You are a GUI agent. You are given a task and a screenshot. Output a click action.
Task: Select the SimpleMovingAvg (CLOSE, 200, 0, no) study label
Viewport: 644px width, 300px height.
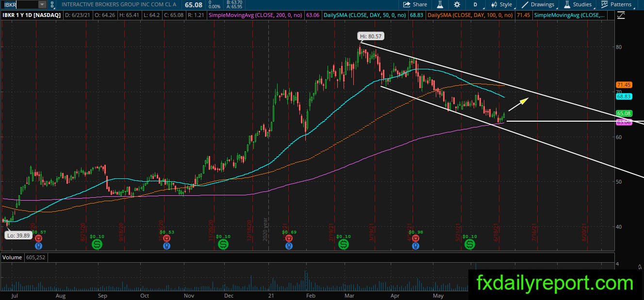[x=256, y=15]
